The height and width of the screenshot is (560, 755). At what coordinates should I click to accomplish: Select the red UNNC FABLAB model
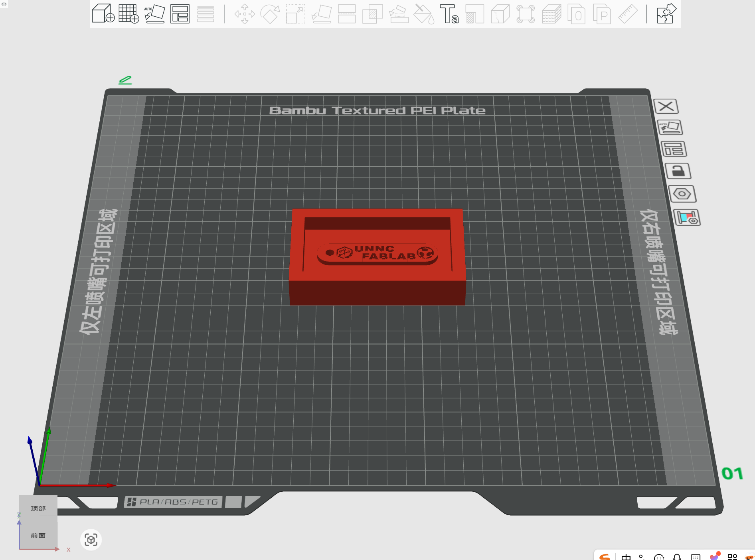coord(377,257)
